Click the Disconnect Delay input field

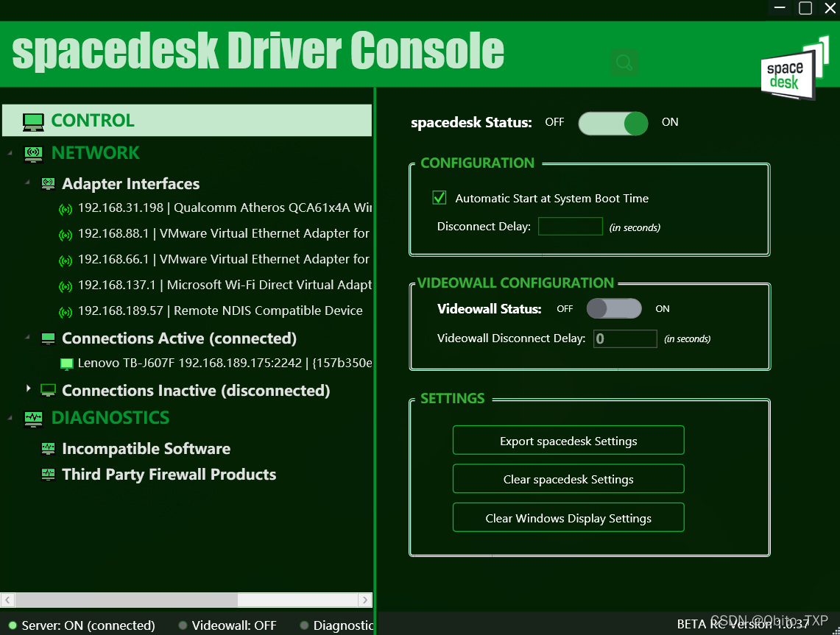(570, 227)
